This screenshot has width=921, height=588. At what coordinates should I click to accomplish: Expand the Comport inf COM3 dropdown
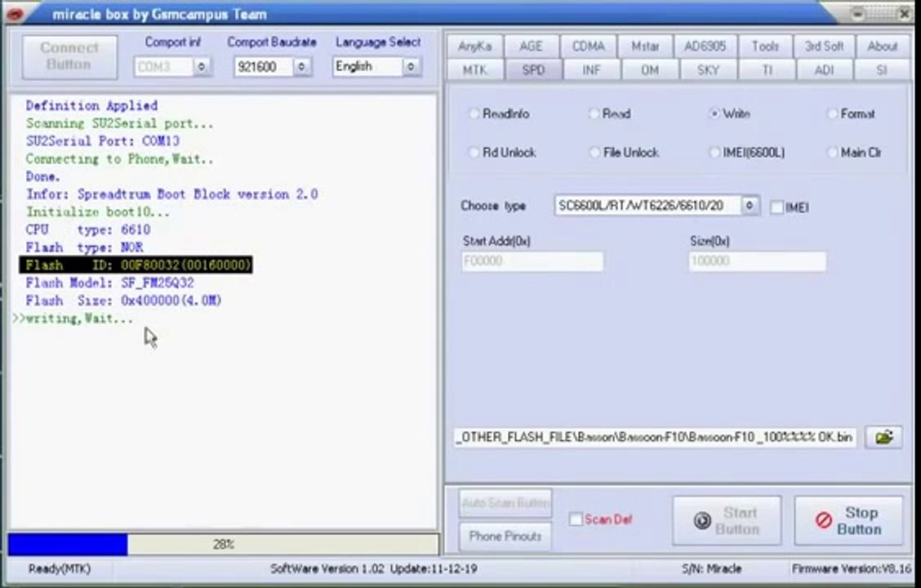202,67
